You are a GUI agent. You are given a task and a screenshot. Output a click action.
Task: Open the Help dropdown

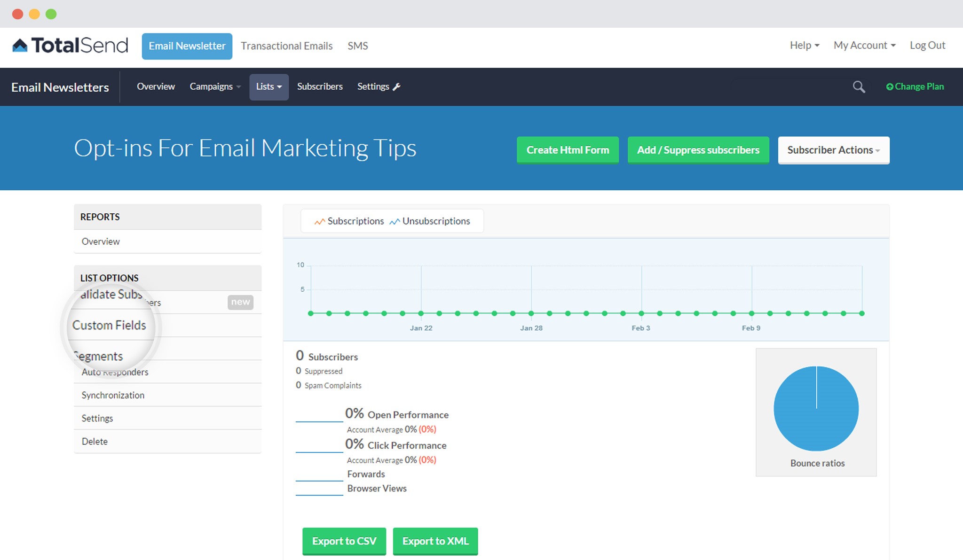805,45
